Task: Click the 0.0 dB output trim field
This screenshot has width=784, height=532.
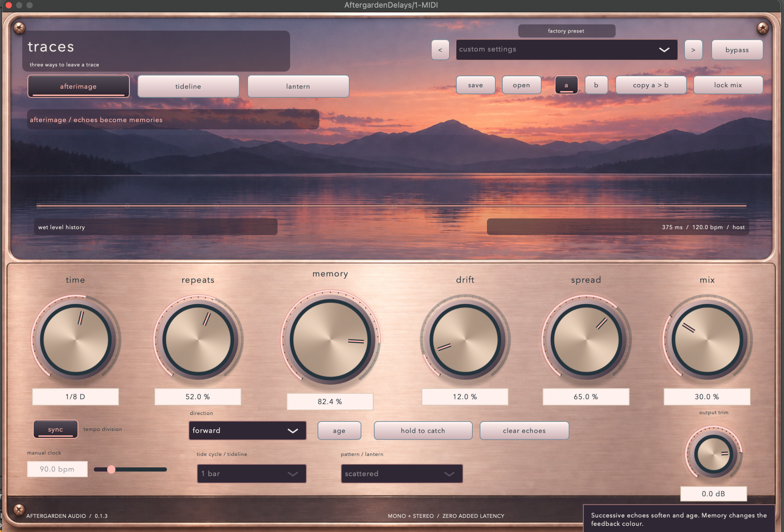Action: pyautogui.click(x=714, y=494)
